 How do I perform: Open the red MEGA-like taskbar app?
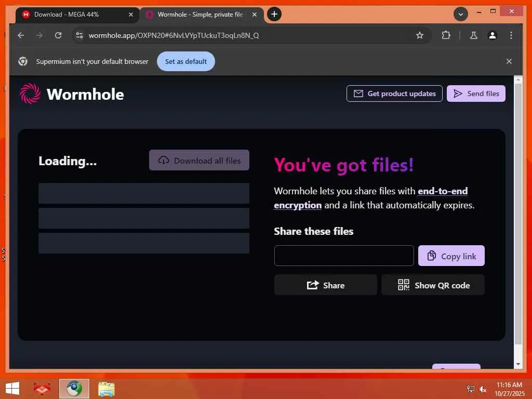[42, 389]
